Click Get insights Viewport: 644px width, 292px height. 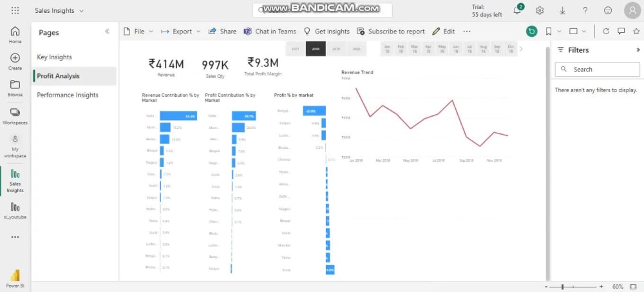327,31
